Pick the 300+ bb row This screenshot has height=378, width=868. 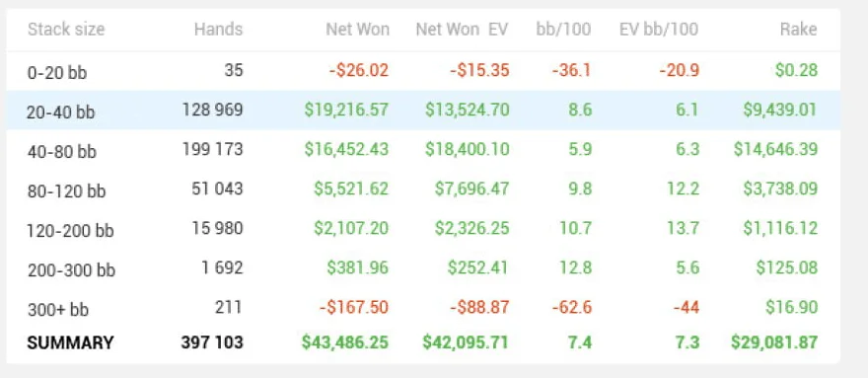pyautogui.click(x=423, y=307)
